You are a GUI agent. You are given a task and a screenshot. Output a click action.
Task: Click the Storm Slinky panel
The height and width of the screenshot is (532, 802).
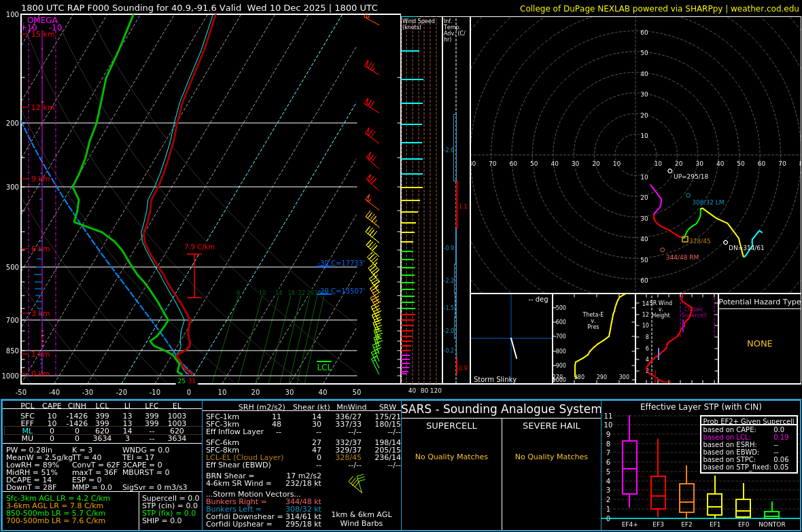[511, 338]
